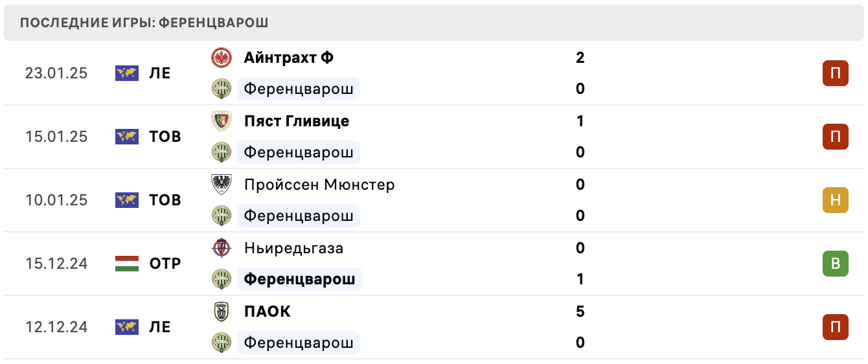Open the Пройссен Мюнстер team link
Screen dimensions: 868x364
[319, 185]
